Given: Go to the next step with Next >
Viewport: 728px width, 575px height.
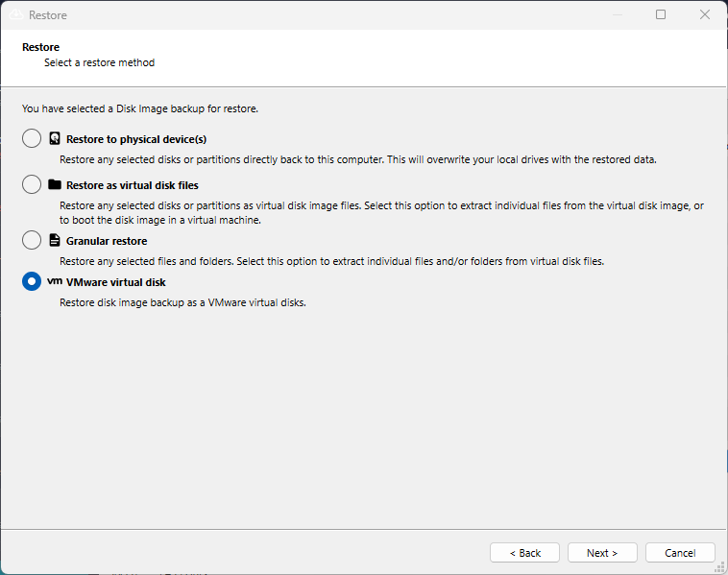Looking at the screenshot, I should pyautogui.click(x=602, y=553).
